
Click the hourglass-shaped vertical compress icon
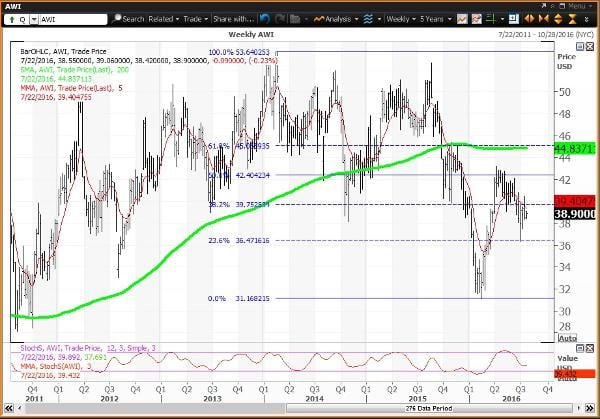coord(572,19)
